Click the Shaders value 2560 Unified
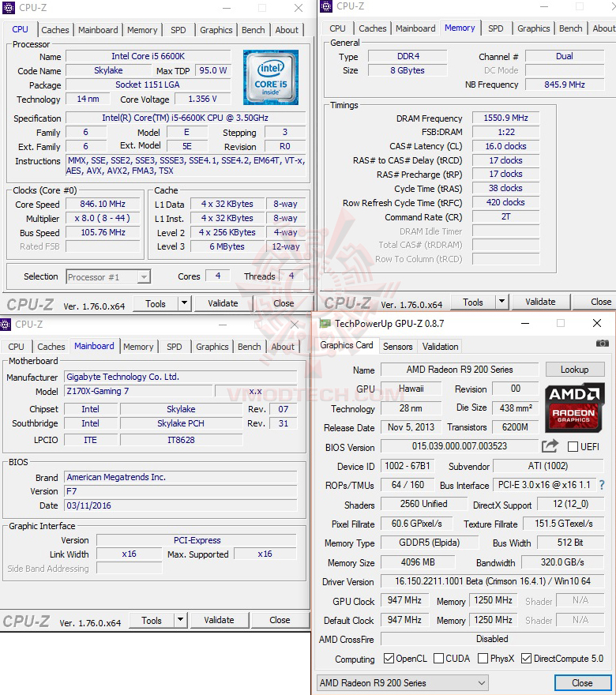The image size is (616, 695). [x=423, y=504]
